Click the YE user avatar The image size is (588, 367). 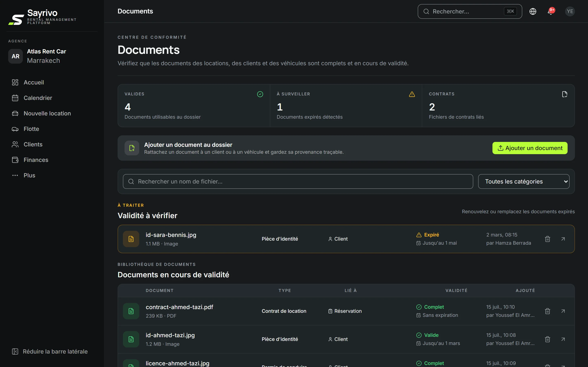pos(570,11)
